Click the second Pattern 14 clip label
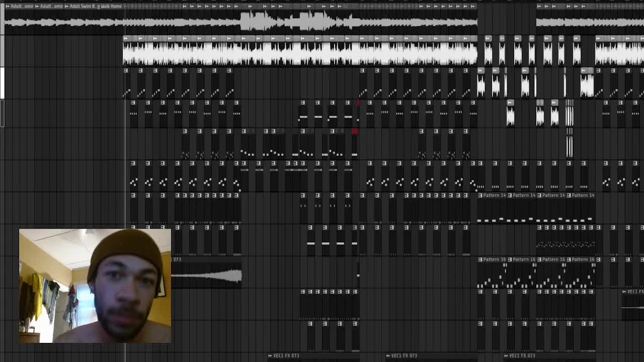The width and height of the screenshot is (644, 362). [524, 195]
